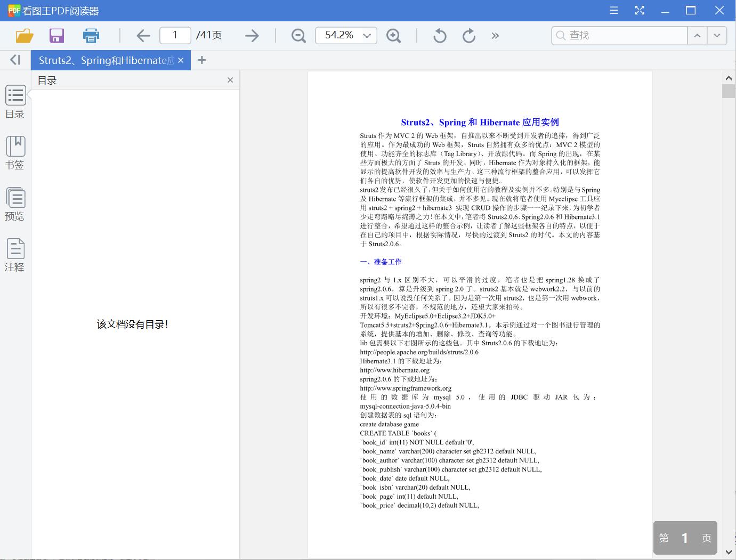The image size is (736, 560).
Task: Close the Struts2 document tab
Action: [181, 60]
